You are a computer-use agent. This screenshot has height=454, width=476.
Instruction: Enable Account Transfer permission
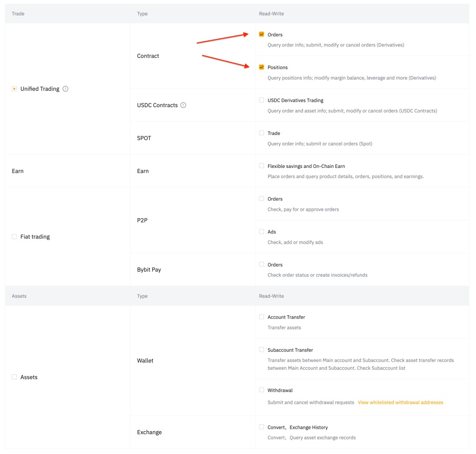click(261, 317)
